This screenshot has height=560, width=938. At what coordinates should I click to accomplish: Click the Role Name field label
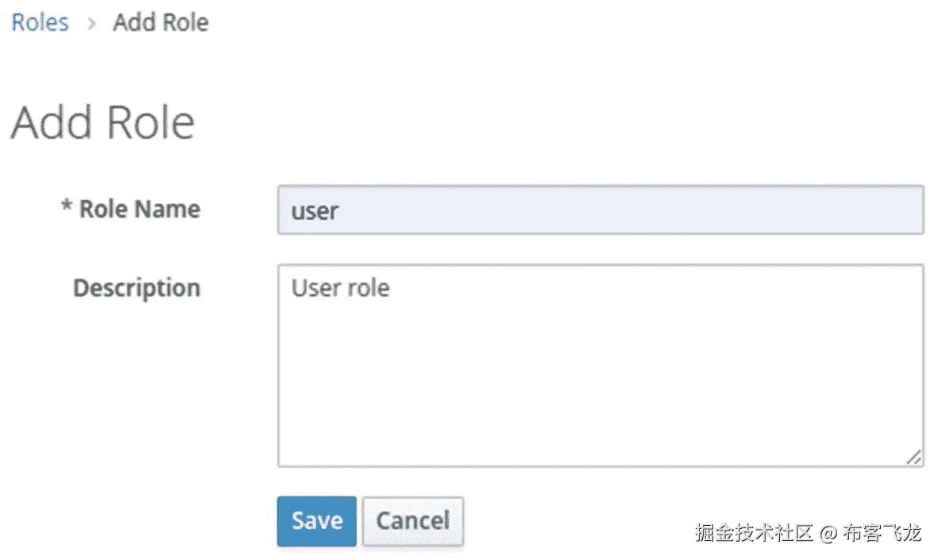point(139,209)
